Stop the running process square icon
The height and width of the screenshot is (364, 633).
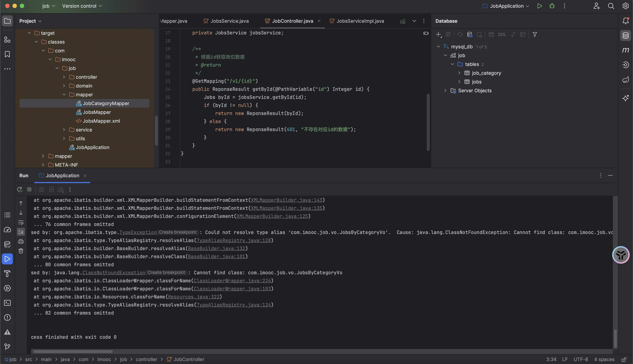point(29,190)
